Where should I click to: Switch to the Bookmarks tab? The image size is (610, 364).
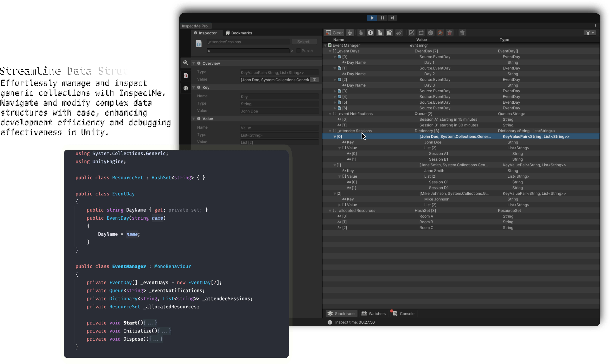coord(239,33)
